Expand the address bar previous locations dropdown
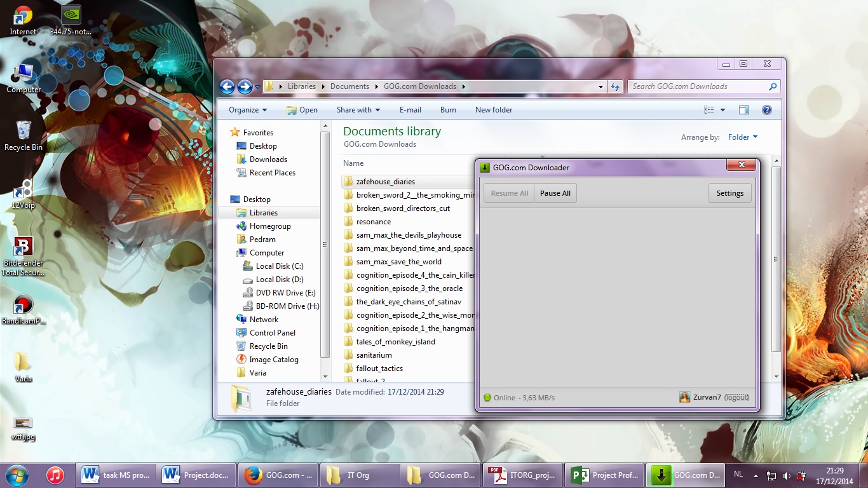 point(601,87)
